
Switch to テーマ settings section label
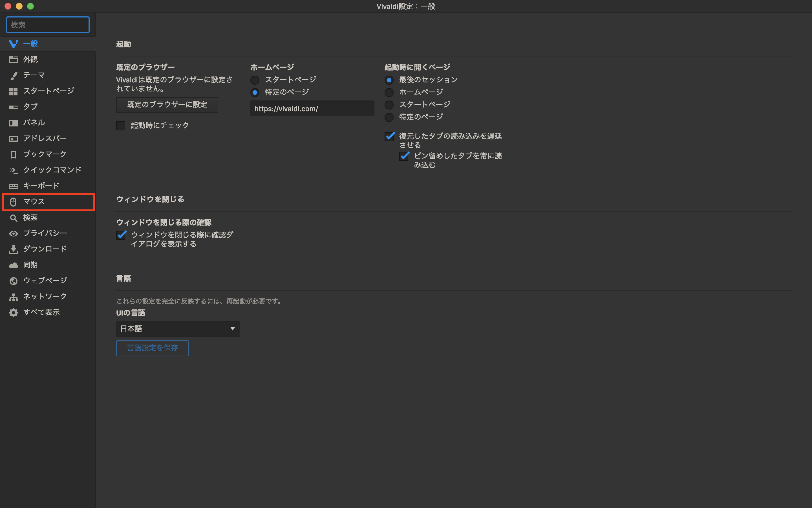point(34,75)
